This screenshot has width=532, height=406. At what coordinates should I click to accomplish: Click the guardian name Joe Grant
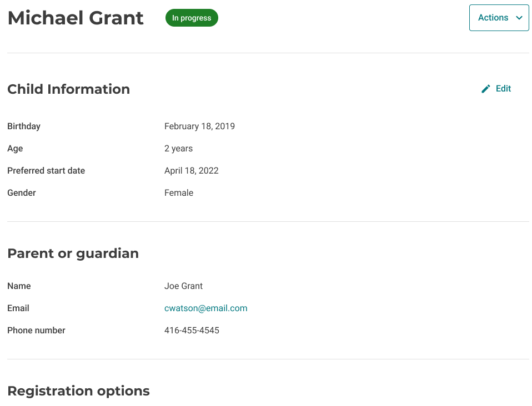click(183, 286)
